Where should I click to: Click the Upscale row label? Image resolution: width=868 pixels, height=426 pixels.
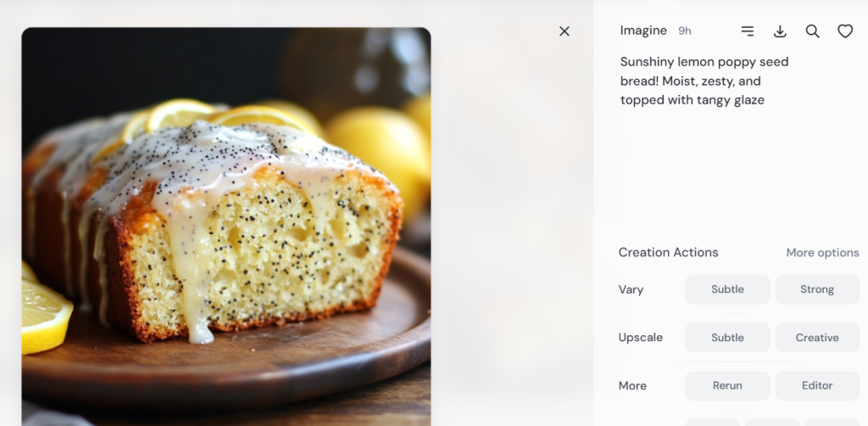(x=640, y=338)
